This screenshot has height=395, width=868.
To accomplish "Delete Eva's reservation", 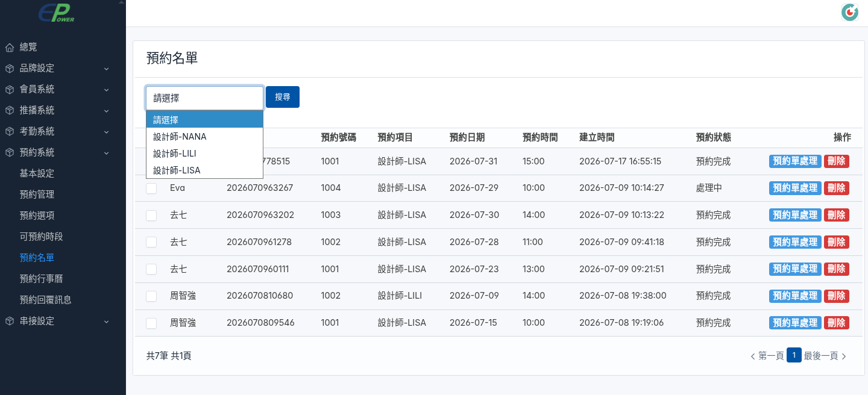I will tap(837, 188).
